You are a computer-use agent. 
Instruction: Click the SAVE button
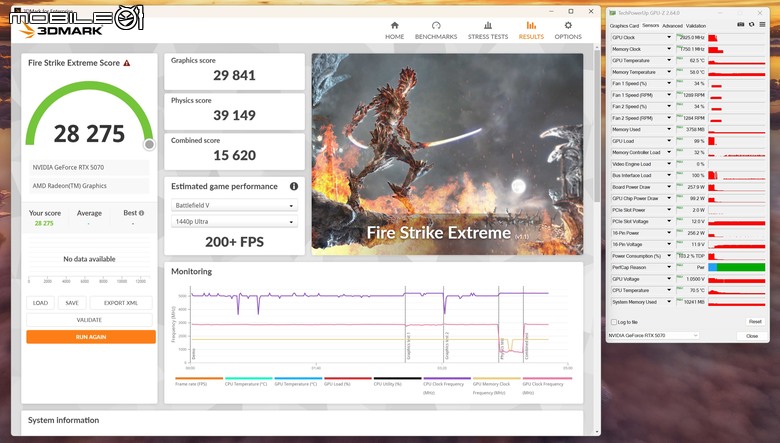72,303
